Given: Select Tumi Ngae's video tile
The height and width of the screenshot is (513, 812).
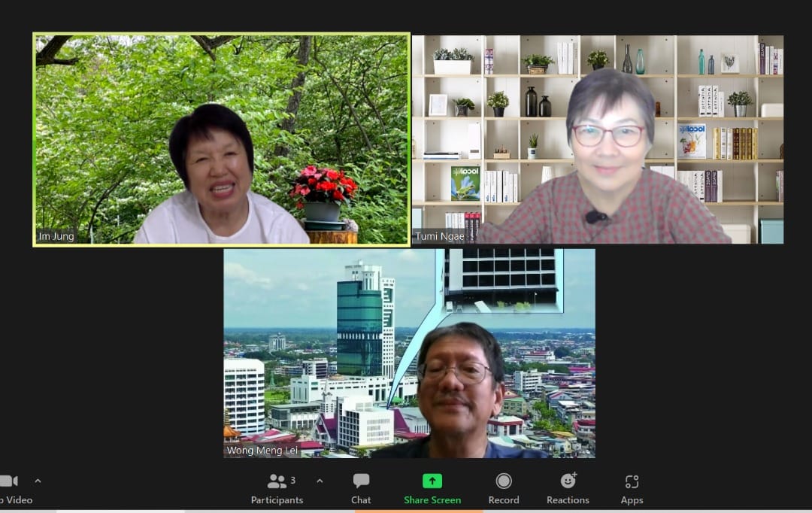Looking at the screenshot, I should click(x=598, y=139).
